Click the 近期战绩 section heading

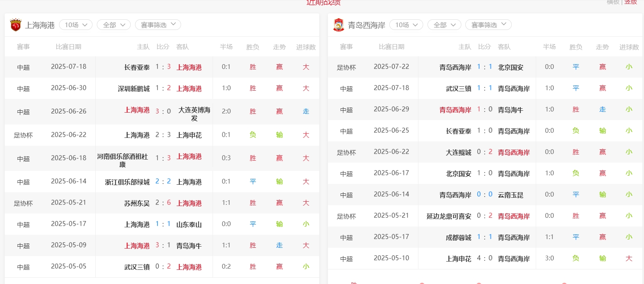click(323, 3)
